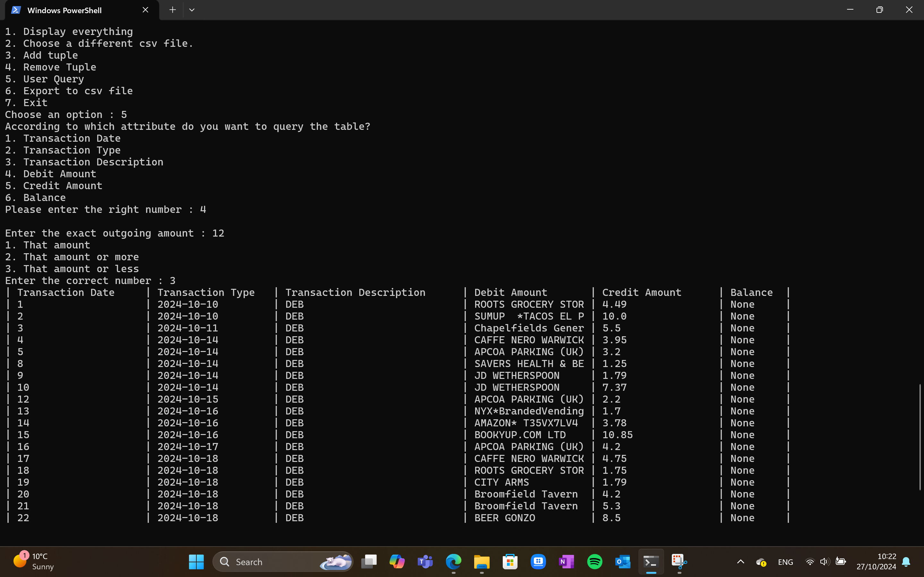The width and height of the screenshot is (924, 577).
Task: Open a new tab with plus button
Action: pyautogui.click(x=173, y=10)
